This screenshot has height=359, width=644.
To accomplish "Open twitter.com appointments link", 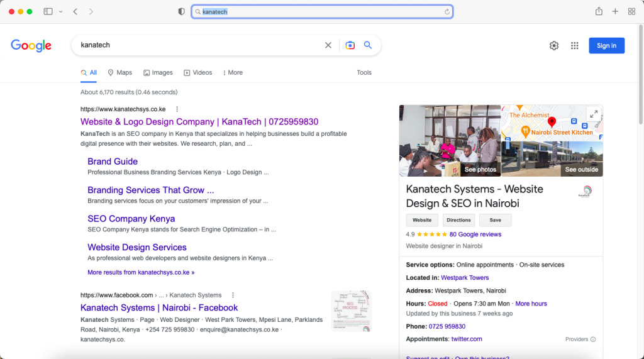I will tap(467, 339).
